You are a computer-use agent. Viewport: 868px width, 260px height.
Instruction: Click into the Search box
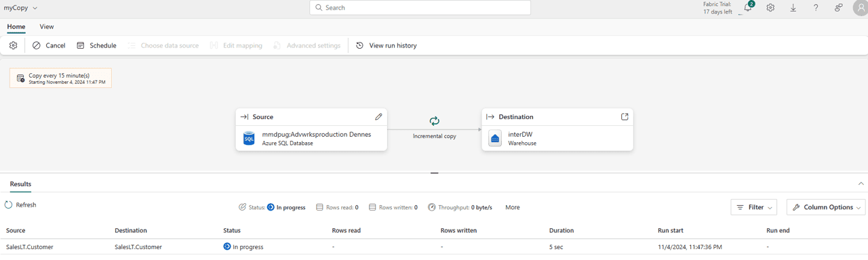[x=420, y=7]
